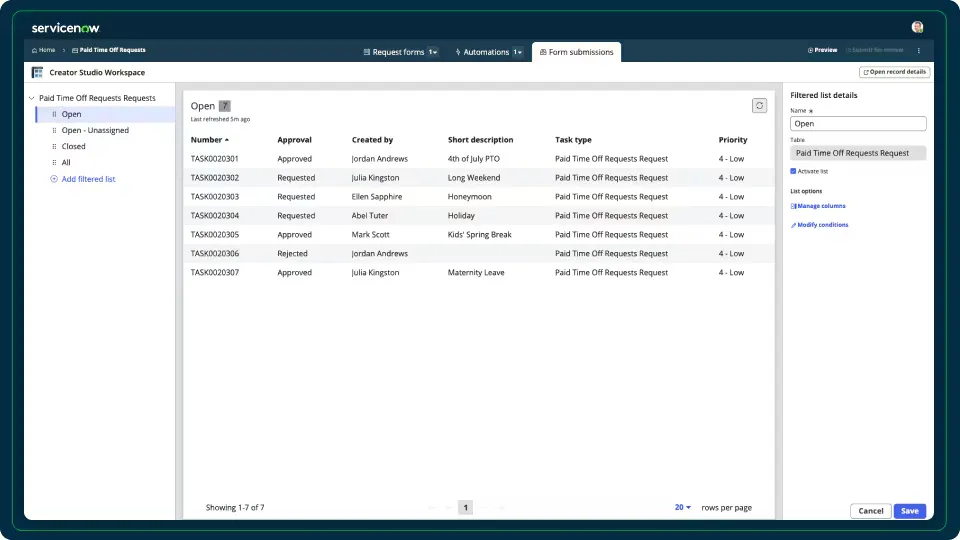Click the Cancel button
The width and height of the screenshot is (960, 540).
[871, 511]
